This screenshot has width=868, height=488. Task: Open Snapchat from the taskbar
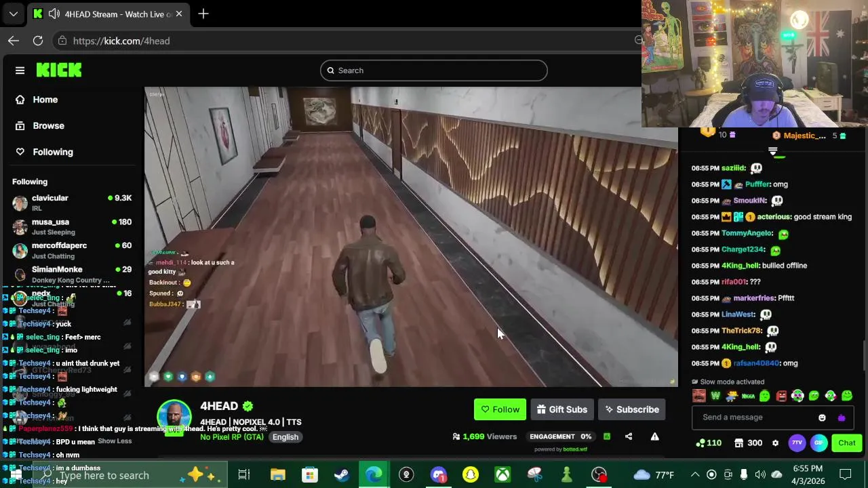pos(471,475)
